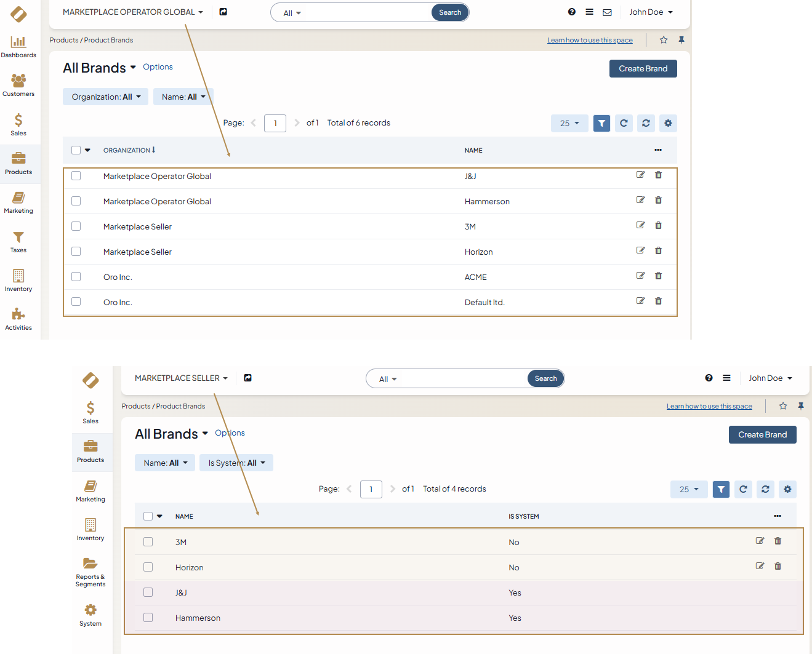812x654 pixels.
Task: Tick the checkbox for the ACME row
Action: point(76,277)
